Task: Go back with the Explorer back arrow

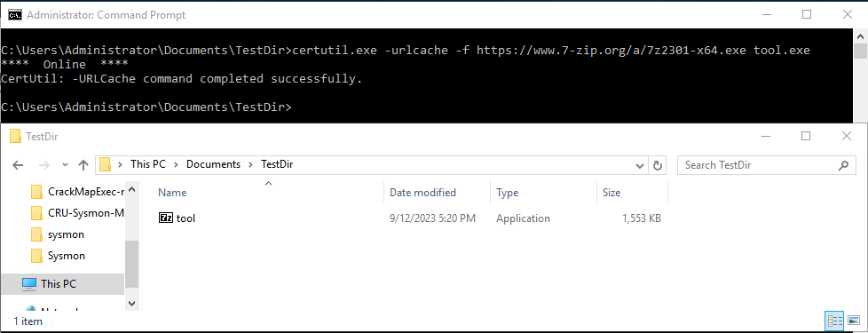Action: [18, 164]
